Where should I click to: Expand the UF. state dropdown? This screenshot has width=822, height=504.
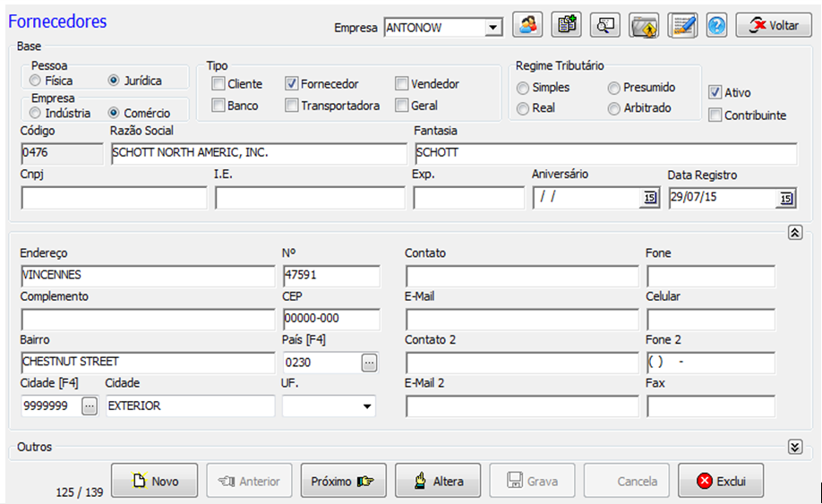366,406
